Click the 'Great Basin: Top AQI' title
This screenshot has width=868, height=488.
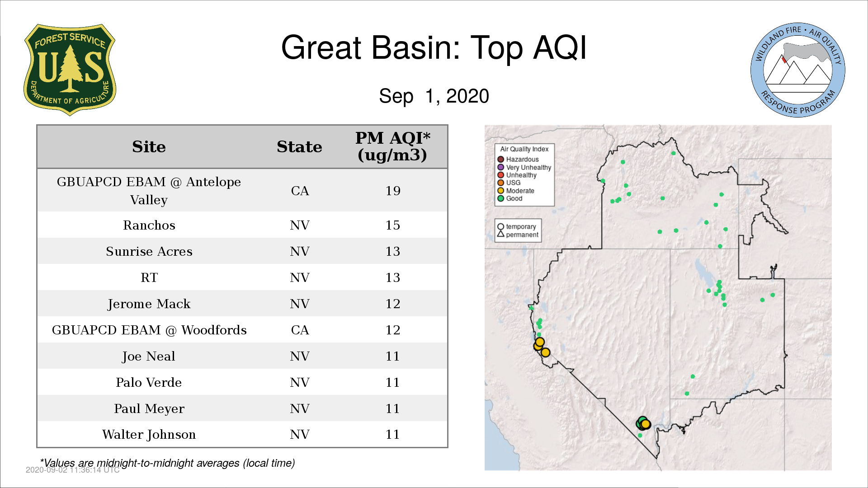[434, 47]
